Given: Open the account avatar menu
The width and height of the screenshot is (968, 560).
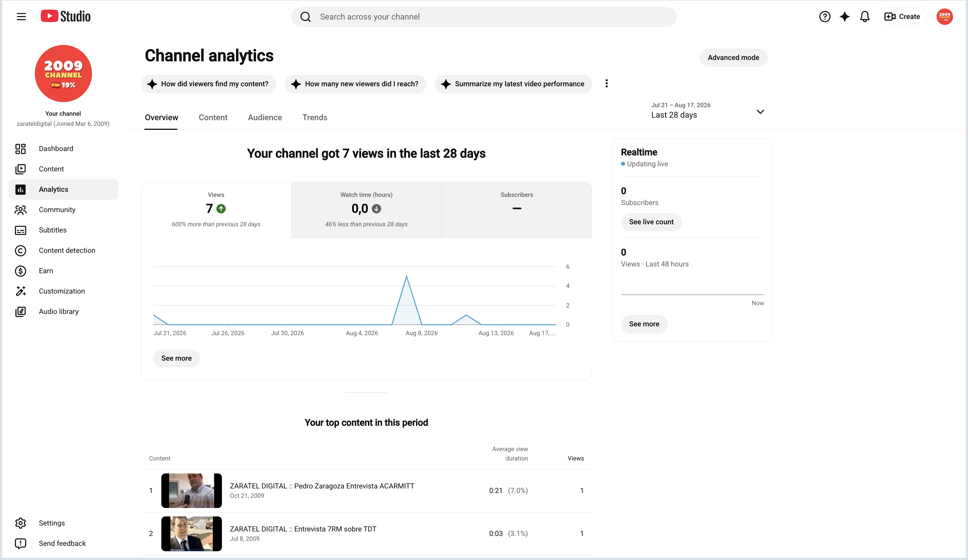Looking at the screenshot, I should (x=944, y=16).
